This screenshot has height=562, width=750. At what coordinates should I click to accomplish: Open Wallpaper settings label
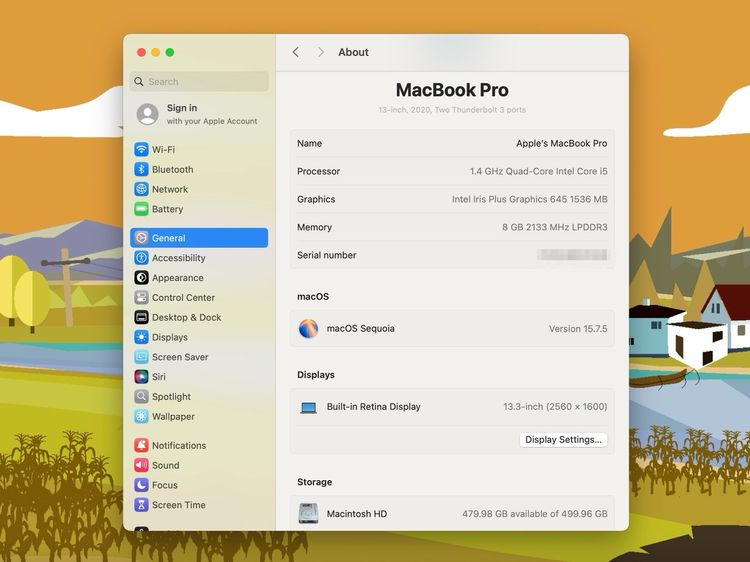click(x=173, y=417)
